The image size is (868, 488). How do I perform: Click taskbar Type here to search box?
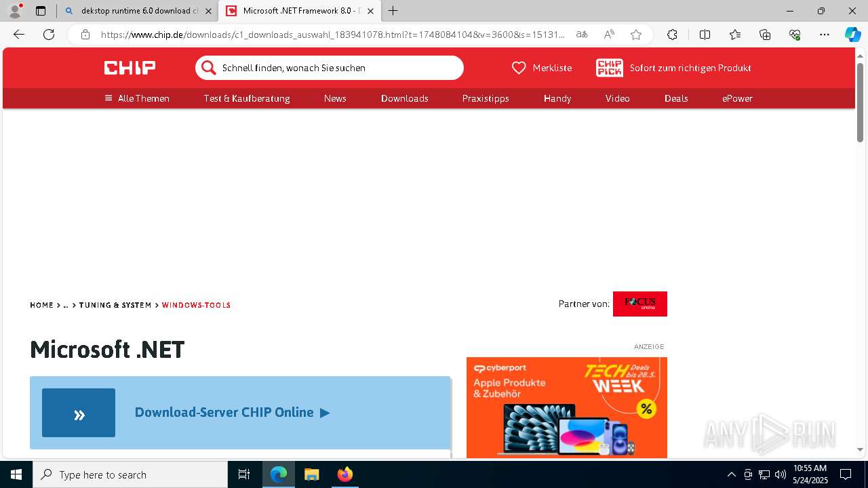tap(130, 474)
